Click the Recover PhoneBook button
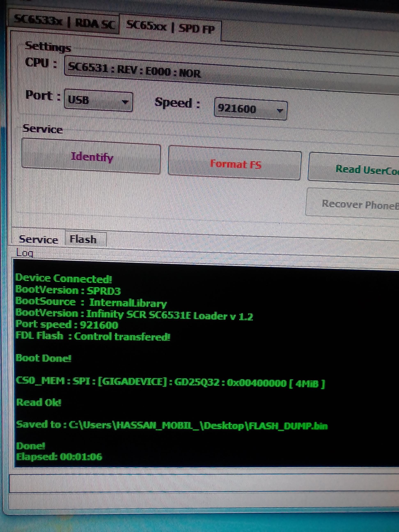This screenshot has width=399, height=532. pos(353,203)
